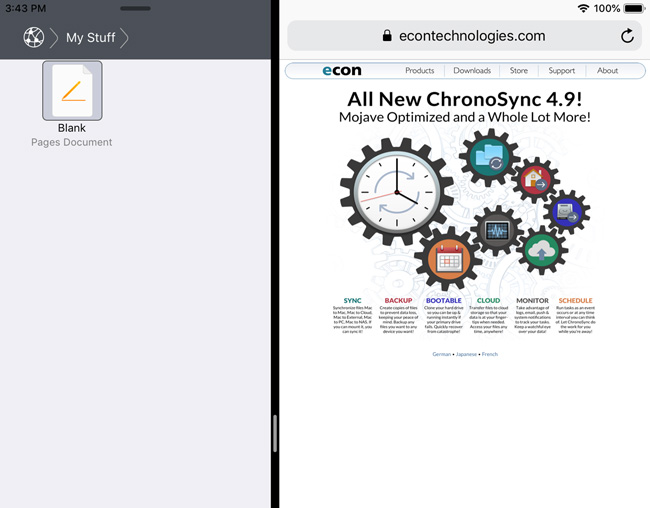Open the About menu
650x508 pixels.
(x=608, y=71)
